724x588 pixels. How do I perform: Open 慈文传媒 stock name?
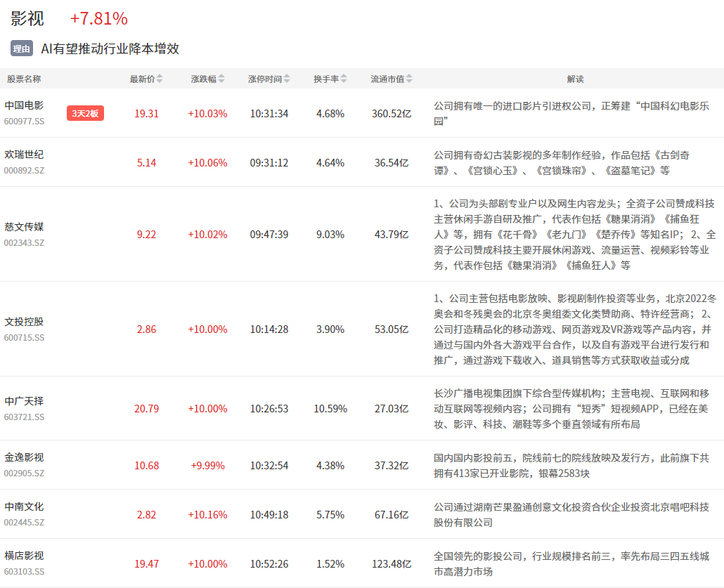[x=24, y=227]
